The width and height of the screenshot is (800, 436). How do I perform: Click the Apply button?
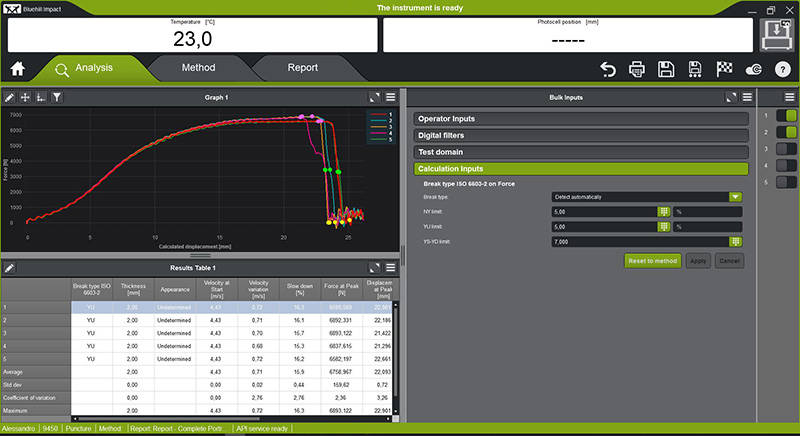click(698, 260)
